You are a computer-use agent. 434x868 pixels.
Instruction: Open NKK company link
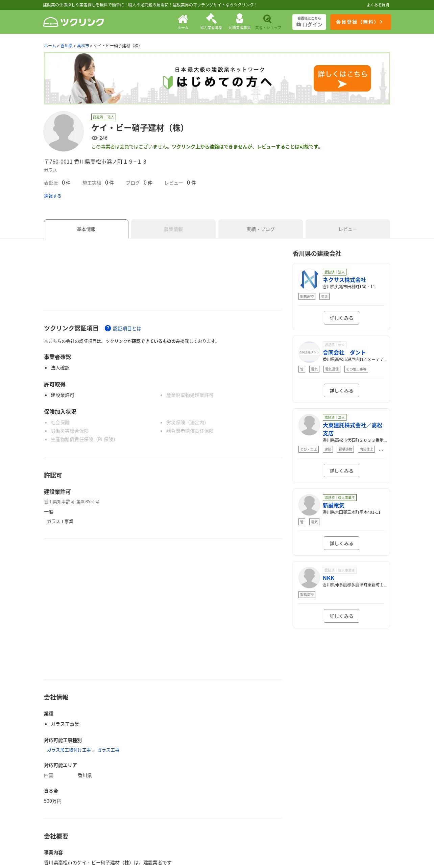point(329,578)
